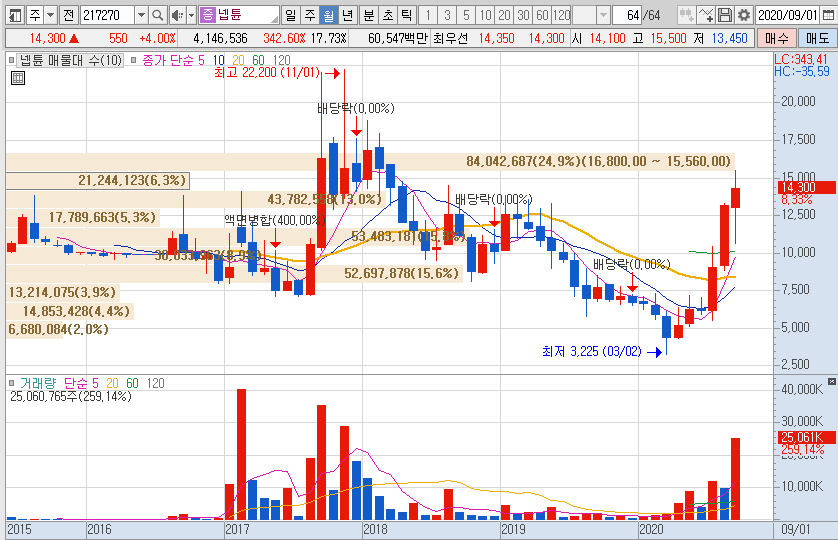The image size is (838, 540).
Task: Click the 6,680,084(2.0%) volume profile label
Action: tap(58, 329)
